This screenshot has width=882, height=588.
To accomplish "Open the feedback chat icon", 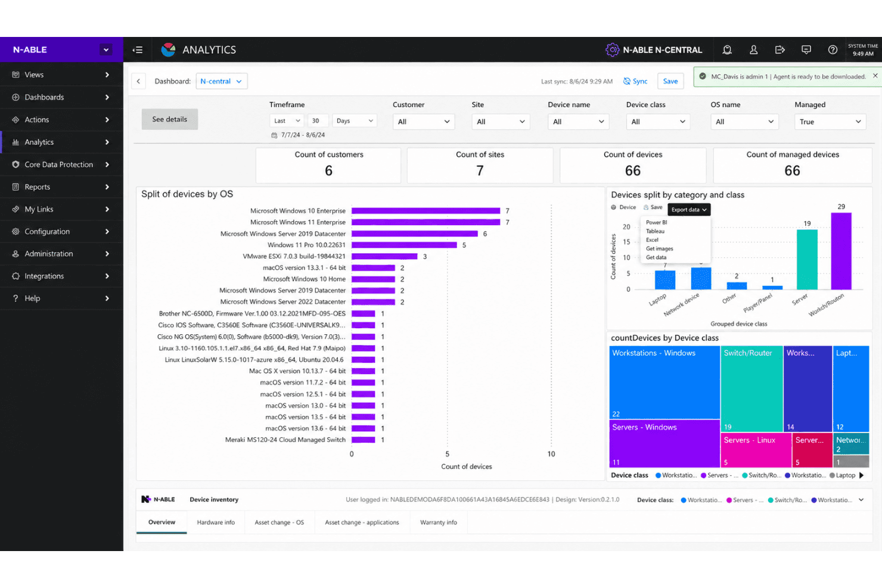I will 806,50.
